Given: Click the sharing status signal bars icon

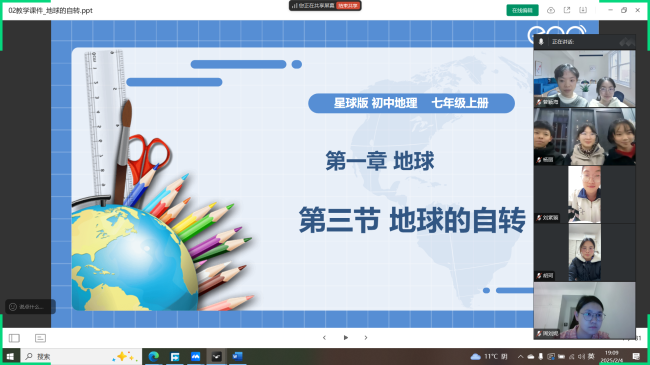Looking at the screenshot, I should (x=294, y=6).
